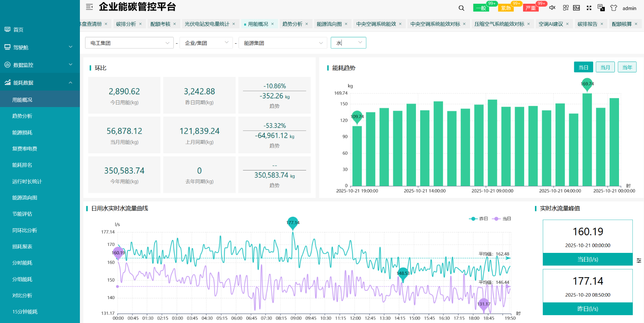Open the settings sliders icon at right edge
The image size is (644, 323).
(x=639, y=260)
